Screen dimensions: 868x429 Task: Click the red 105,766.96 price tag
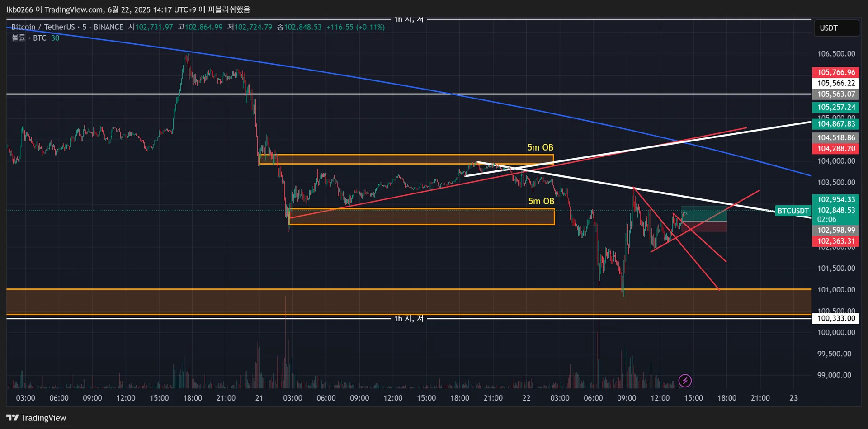[835, 72]
